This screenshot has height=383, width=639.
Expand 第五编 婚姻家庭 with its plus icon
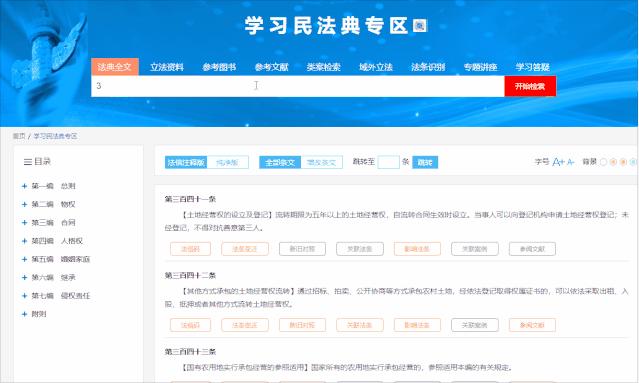click(24, 259)
